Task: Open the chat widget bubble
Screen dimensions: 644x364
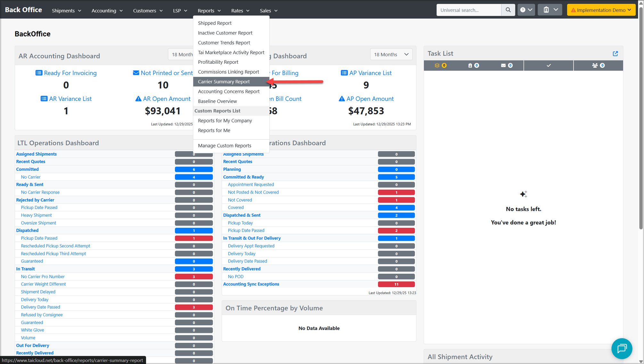Action: (x=622, y=348)
